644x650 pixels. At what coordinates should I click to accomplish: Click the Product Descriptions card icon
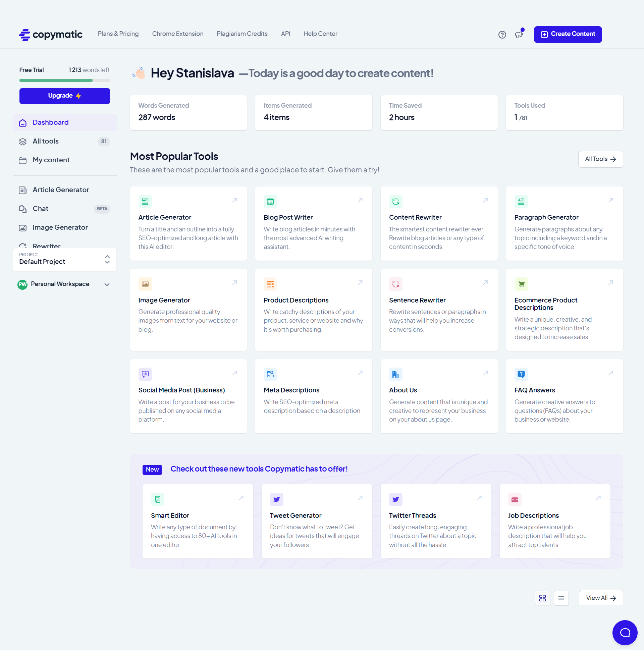point(270,284)
